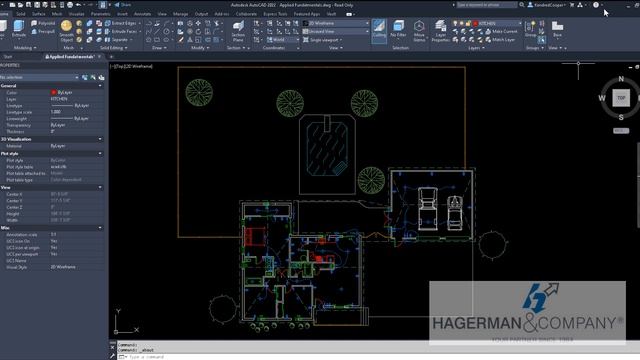Click Match Layer button
Image resolution: width=640 pixels, height=360 pixels.
click(500, 40)
